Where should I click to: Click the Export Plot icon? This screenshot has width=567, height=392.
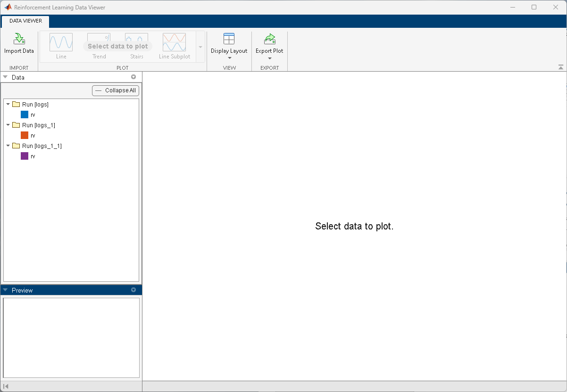[270, 39]
